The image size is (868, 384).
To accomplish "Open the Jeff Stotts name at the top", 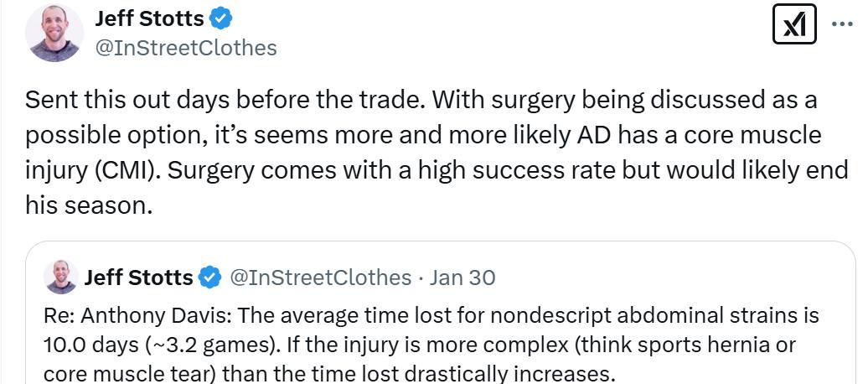I will 150,18.
